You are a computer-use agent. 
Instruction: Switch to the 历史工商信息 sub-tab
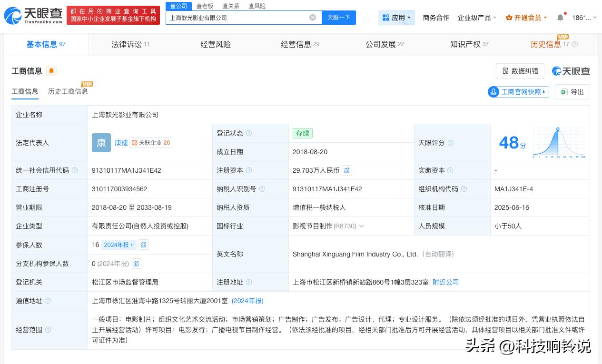point(68,91)
